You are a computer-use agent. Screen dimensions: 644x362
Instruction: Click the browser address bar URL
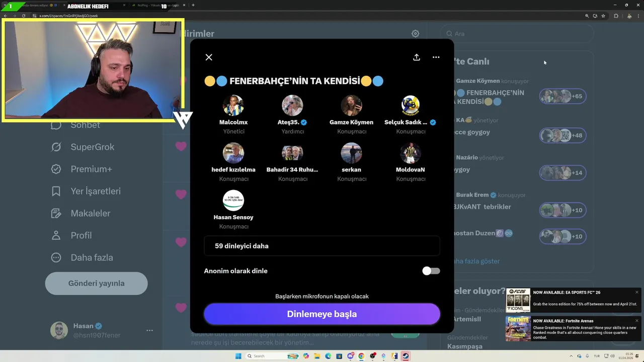tap(68, 16)
